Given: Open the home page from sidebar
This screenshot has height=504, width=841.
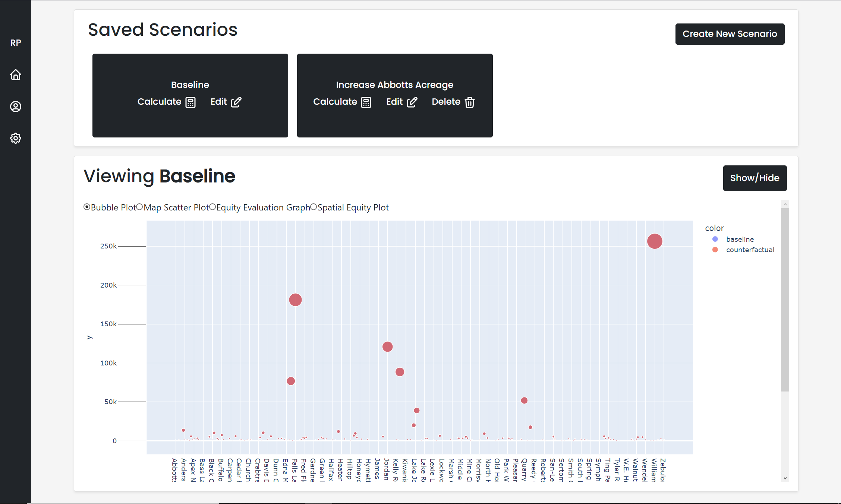Looking at the screenshot, I should tap(15, 75).
